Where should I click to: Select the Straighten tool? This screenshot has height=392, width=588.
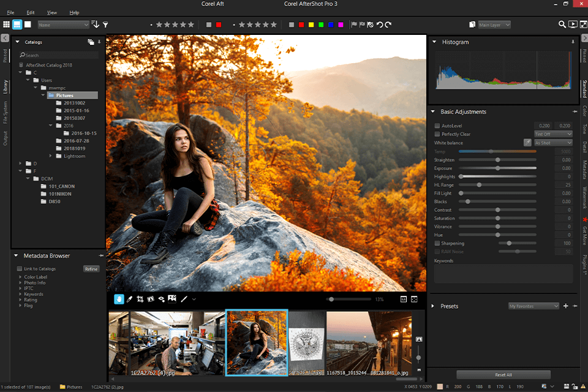tap(151, 299)
